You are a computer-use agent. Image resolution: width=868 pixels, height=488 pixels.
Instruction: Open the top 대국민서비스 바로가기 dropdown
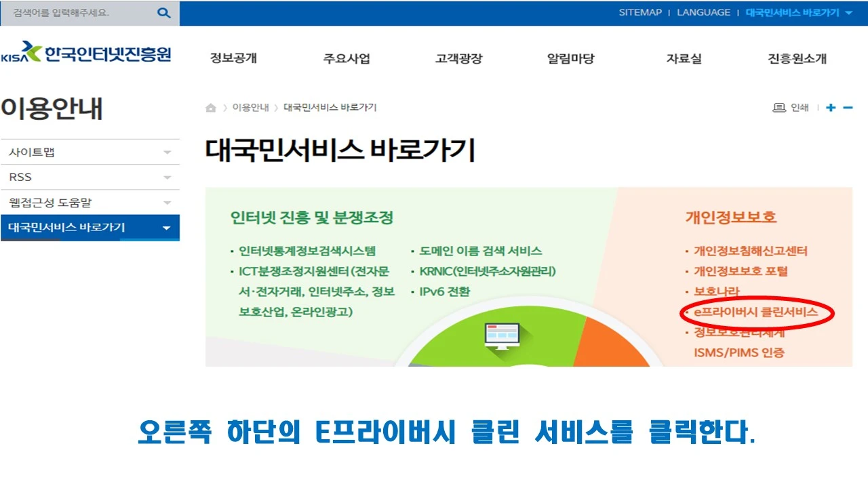tap(799, 13)
